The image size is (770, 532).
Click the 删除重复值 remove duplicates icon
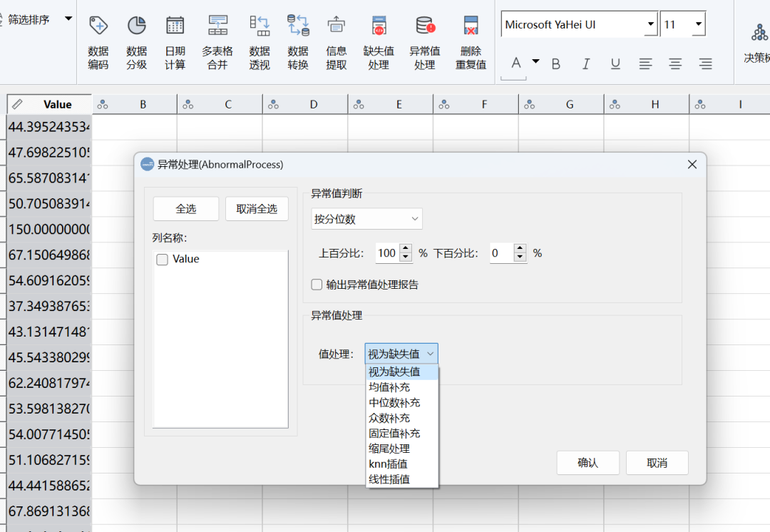click(471, 26)
